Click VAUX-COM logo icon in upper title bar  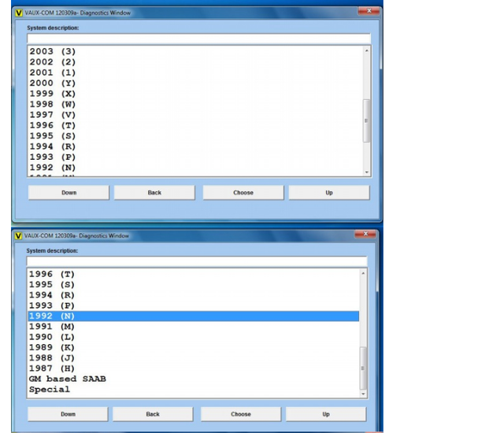tap(20, 13)
